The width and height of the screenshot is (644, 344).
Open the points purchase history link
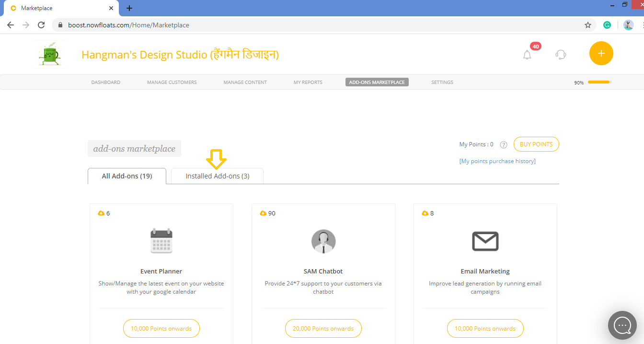497,161
